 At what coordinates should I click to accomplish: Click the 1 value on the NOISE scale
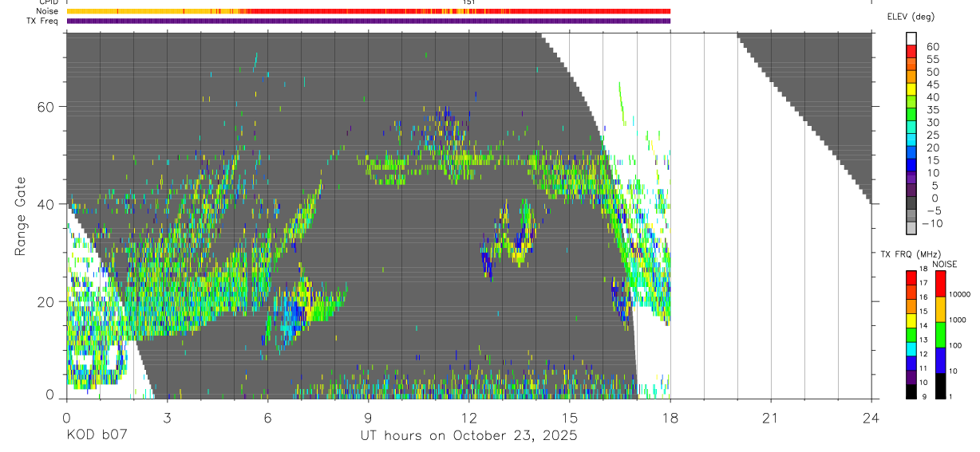950,396
